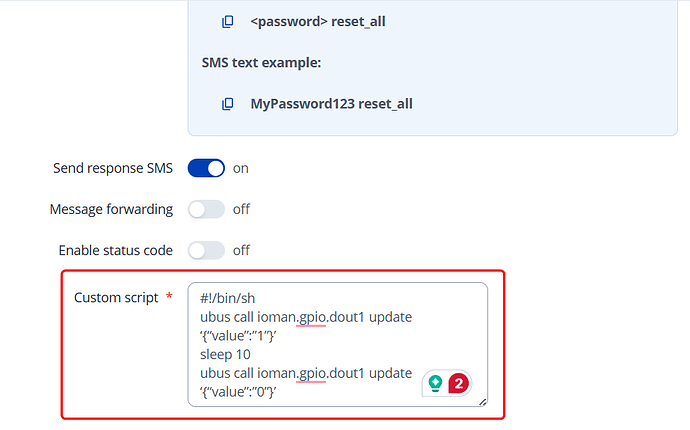Grab the Custom script textarea resize handle
Viewport: 690px width, 430px height.
(x=482, y=401)
